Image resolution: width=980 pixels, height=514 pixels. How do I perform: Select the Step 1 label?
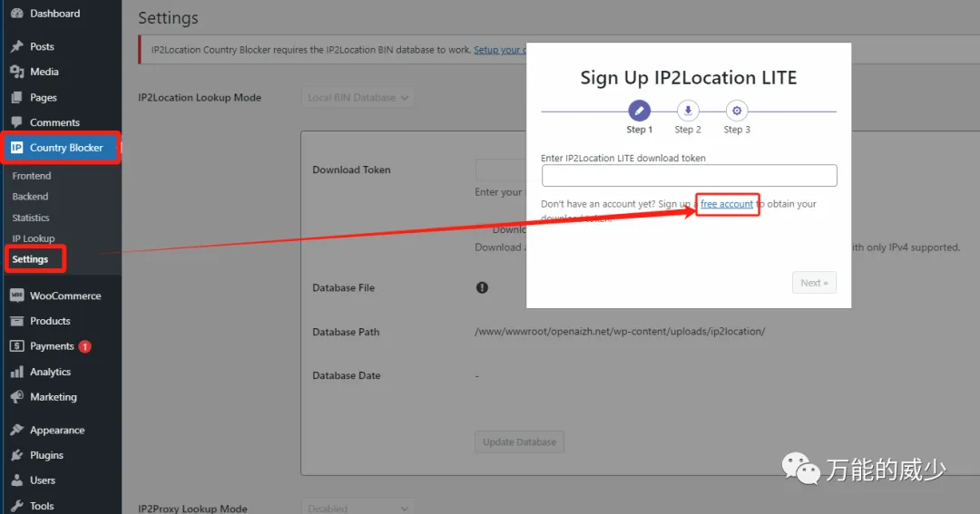(640, 130)
